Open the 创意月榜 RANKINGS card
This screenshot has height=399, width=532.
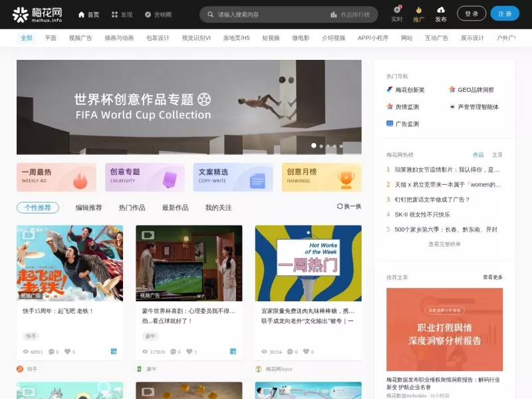point(322,177)
